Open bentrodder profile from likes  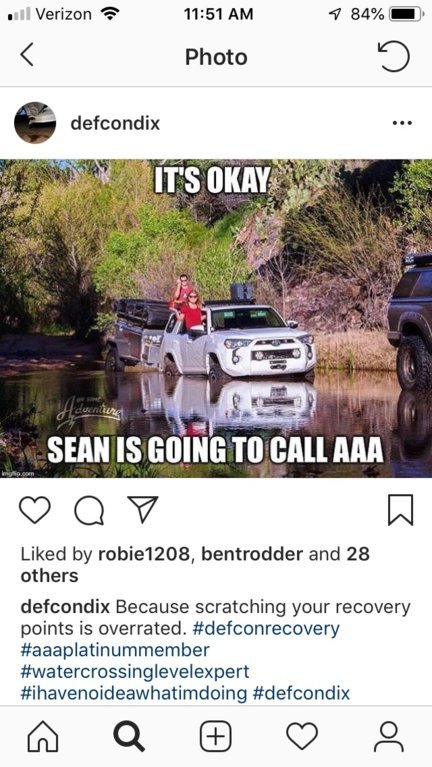(x=252, y=554)
